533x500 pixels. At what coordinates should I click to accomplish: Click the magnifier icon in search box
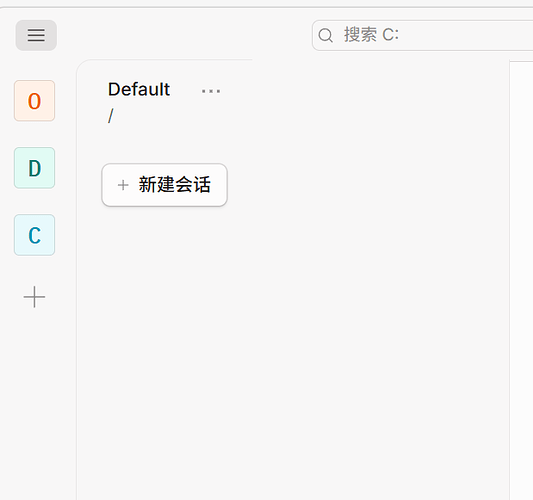click(x=326, y=35)
